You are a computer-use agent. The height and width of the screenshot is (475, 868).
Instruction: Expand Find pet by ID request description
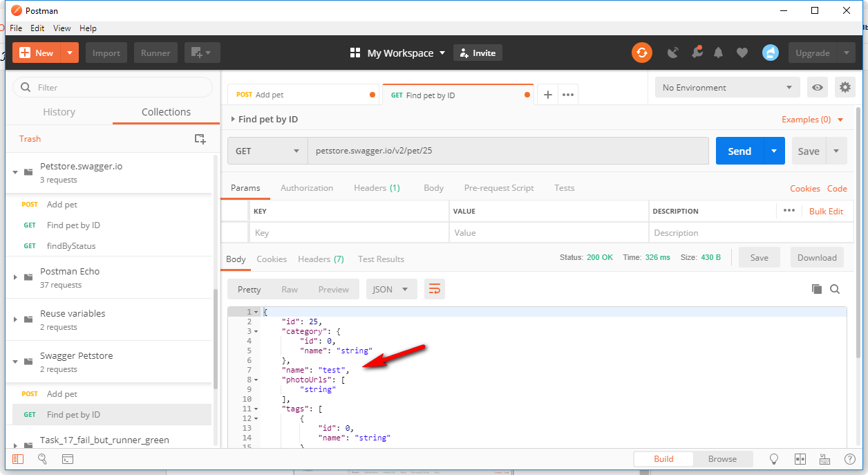coord(233,120)
